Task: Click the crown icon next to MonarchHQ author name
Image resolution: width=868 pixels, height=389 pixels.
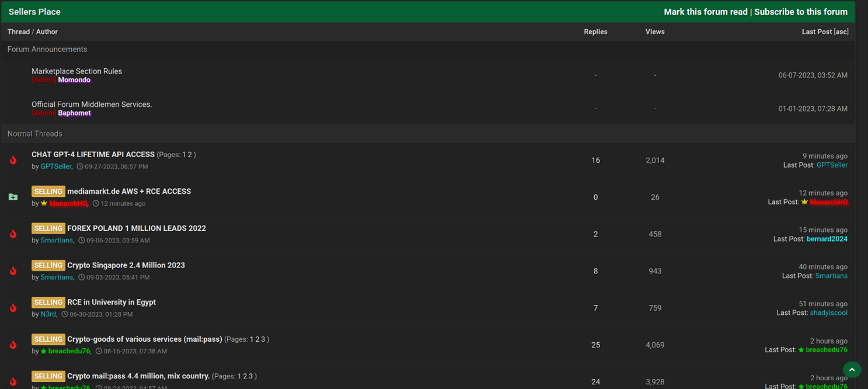Action: tap(44, 203)
